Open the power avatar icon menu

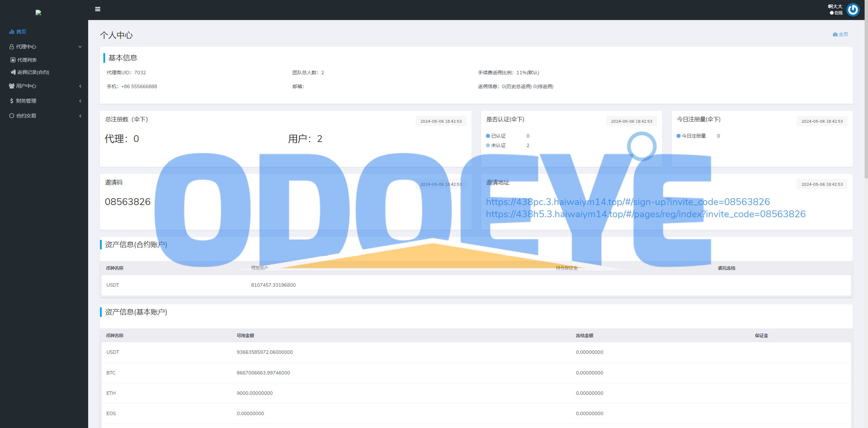853,10
